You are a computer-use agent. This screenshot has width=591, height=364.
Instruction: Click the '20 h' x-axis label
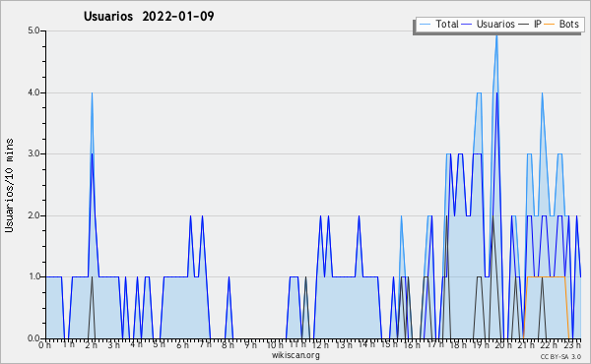503,344
